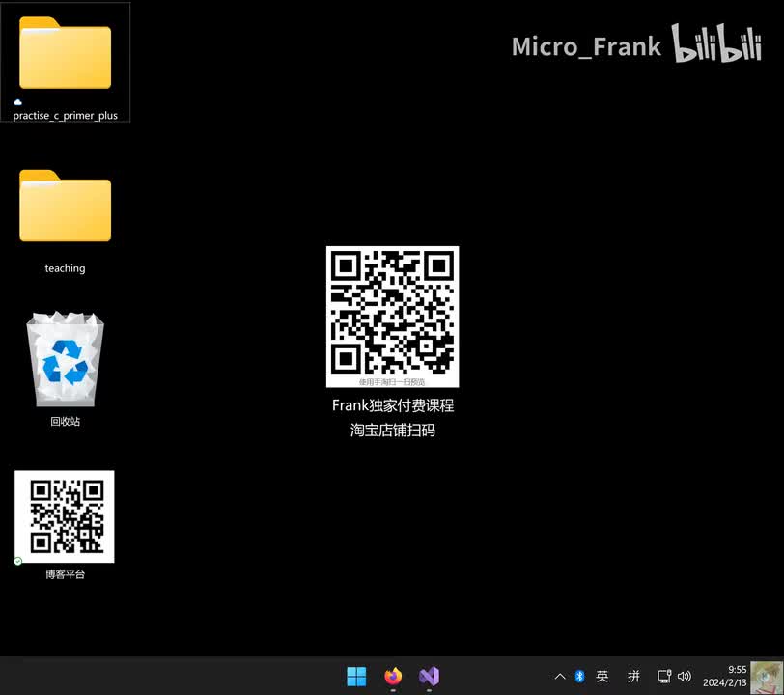This screenshot has height=695, width=784.
Task: Click the Bluetooth tray icon
Action: (579, 677)
